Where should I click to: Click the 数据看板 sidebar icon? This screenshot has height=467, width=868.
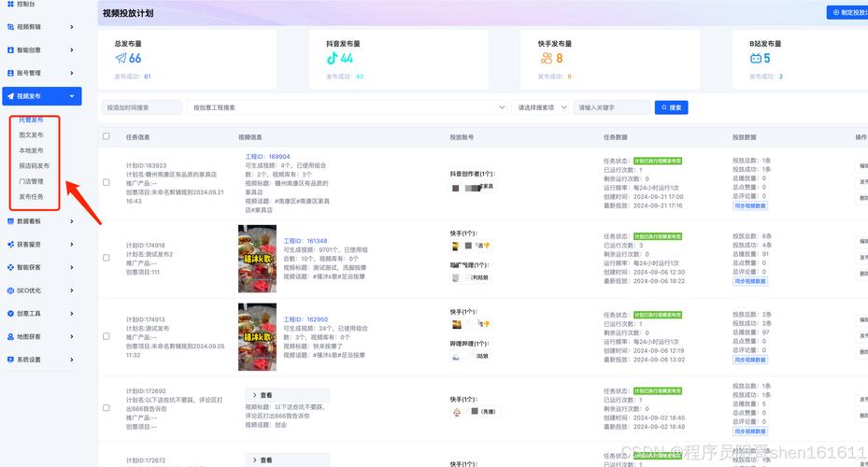10,220
